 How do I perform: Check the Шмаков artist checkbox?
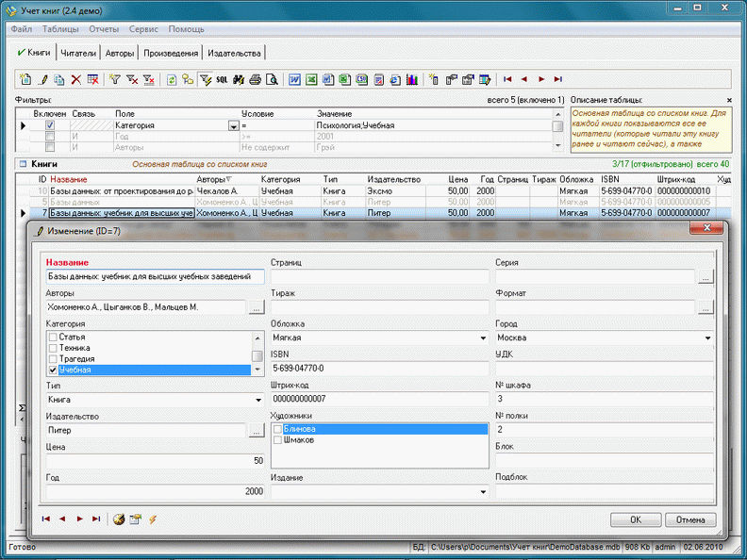(x=277, y=439)
